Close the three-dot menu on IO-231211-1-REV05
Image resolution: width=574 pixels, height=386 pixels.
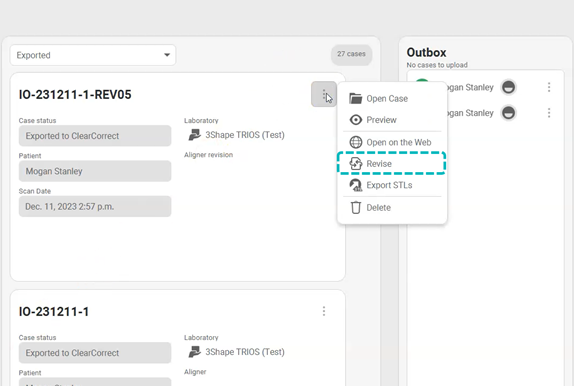324,94
